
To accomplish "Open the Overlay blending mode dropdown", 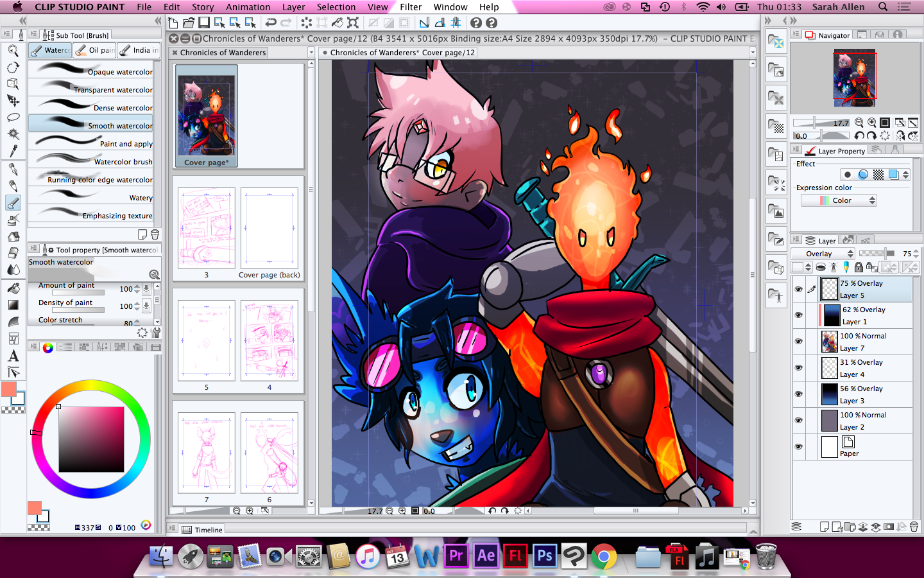I will coord(823,254).
